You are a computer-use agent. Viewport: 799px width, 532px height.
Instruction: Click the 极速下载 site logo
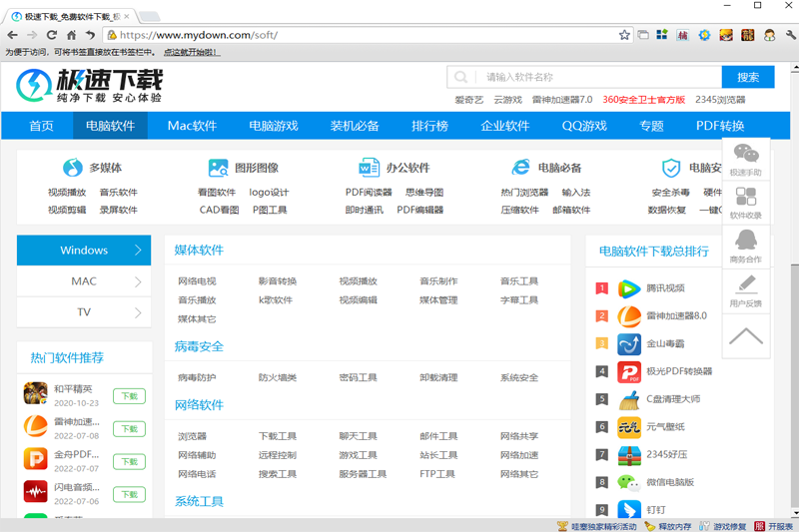coord(89,85)
